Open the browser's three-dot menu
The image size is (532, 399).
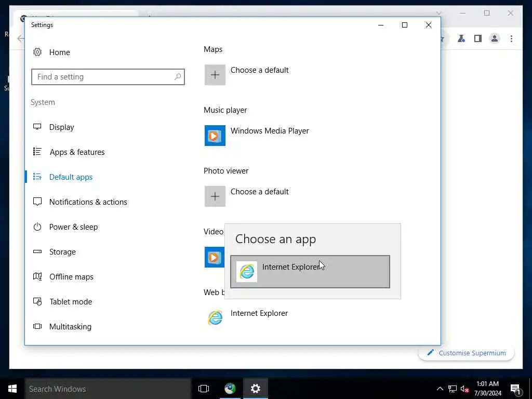pos(511,38)
